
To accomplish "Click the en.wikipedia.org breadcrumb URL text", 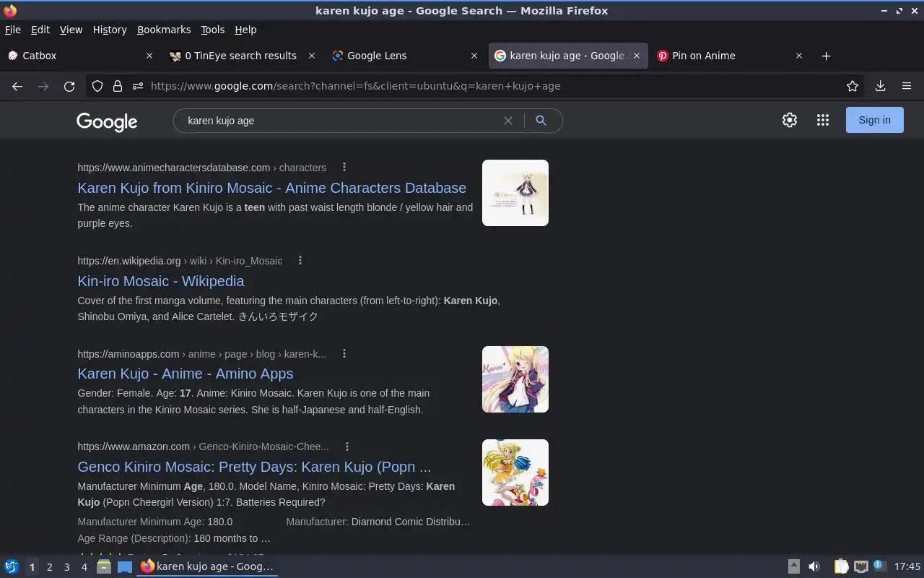I will point(180,260).
